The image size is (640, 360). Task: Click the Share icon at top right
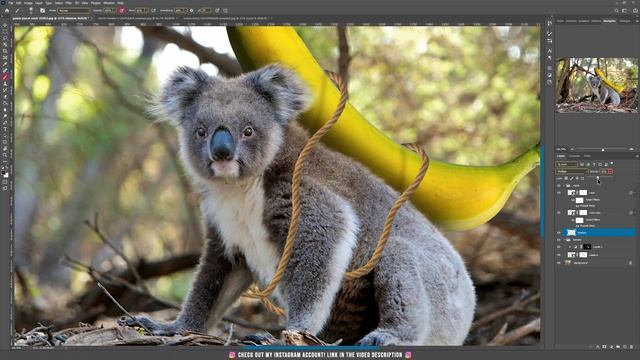click(x=635, y=11)
